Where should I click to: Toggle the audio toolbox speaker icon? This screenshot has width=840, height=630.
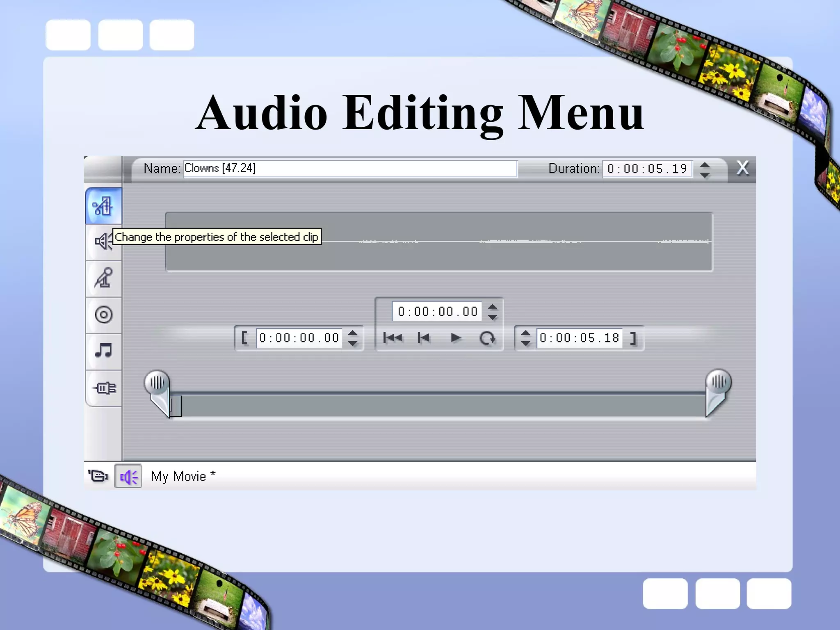(x=128, y=476)
